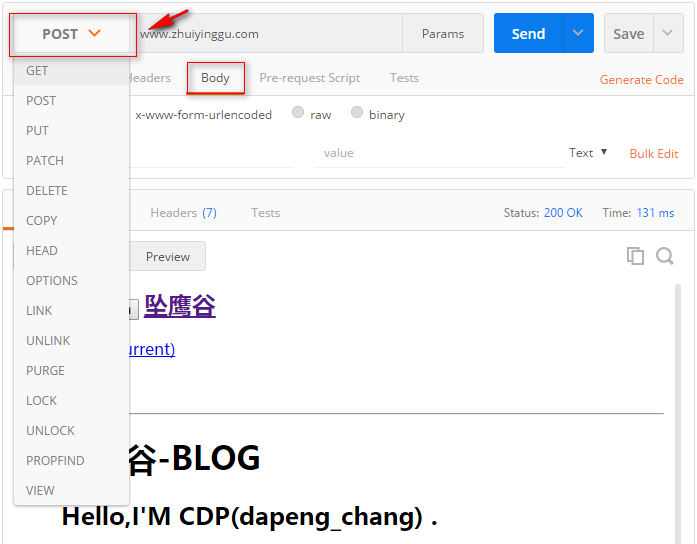The width and height of the screenshot is (697, 544).
Task: Choose UNLINK request method
Action: click(x=71, y=340)
